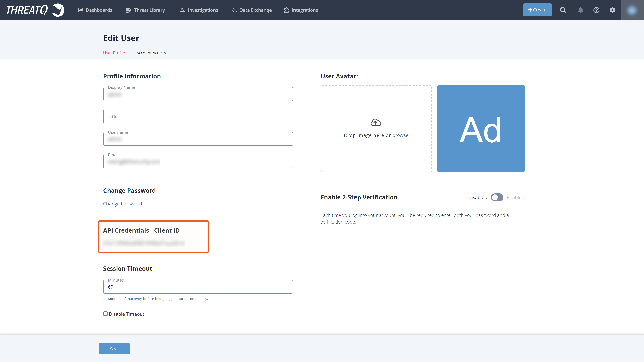The height and width of the screenshot is (362, 644).
Task: Open the Integrations menu
Action: 301,10
